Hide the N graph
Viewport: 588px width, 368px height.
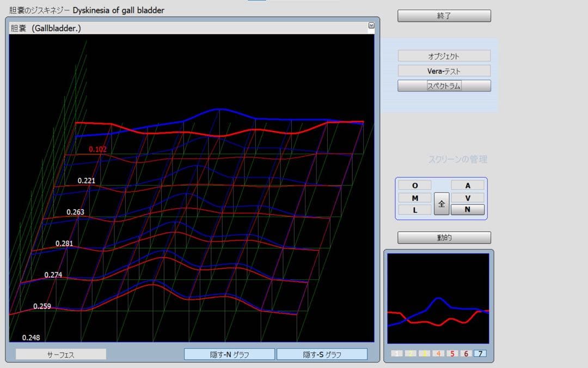pyautogui.click(x=229, y=354)
